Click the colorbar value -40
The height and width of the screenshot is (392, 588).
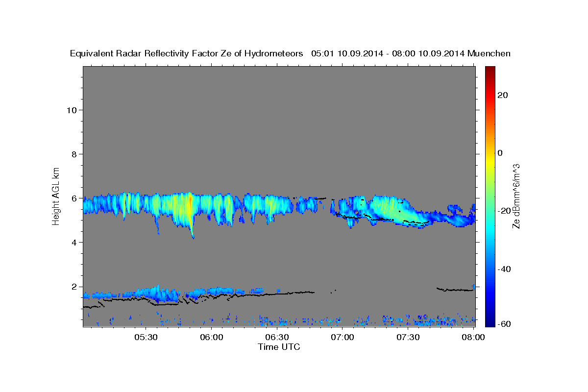(x=504, y=269)
